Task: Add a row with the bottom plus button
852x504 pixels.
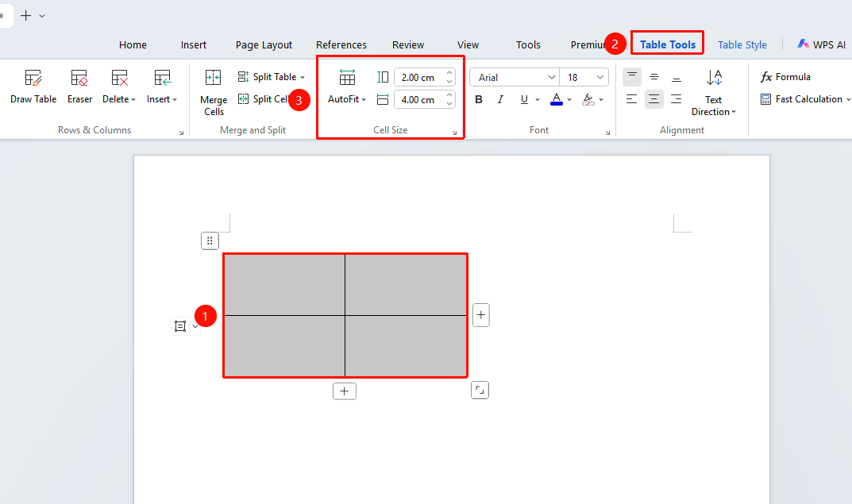Action: (345, 391)
